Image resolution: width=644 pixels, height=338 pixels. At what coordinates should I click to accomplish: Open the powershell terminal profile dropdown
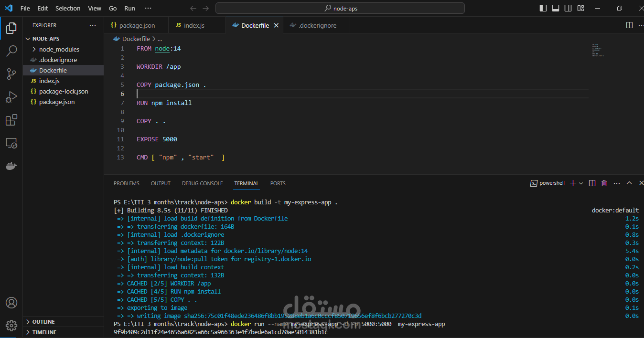(580, 183)
